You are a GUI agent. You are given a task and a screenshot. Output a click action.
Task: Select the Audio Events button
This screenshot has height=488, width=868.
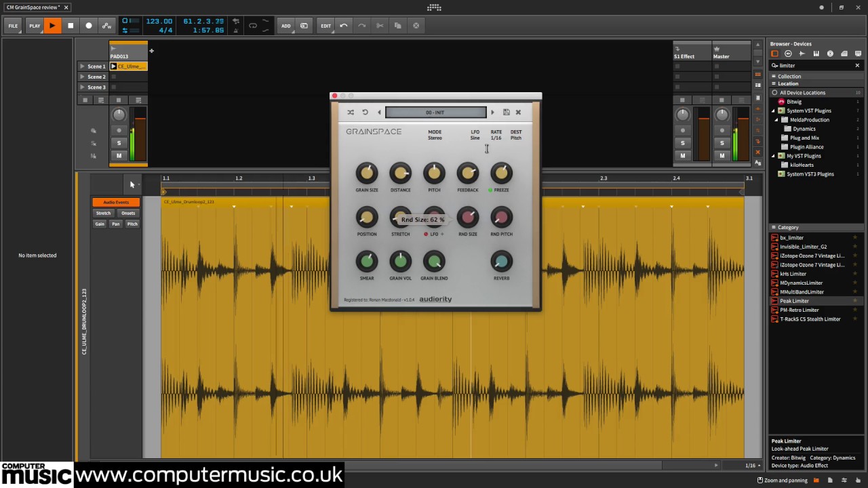click(116, 202)
